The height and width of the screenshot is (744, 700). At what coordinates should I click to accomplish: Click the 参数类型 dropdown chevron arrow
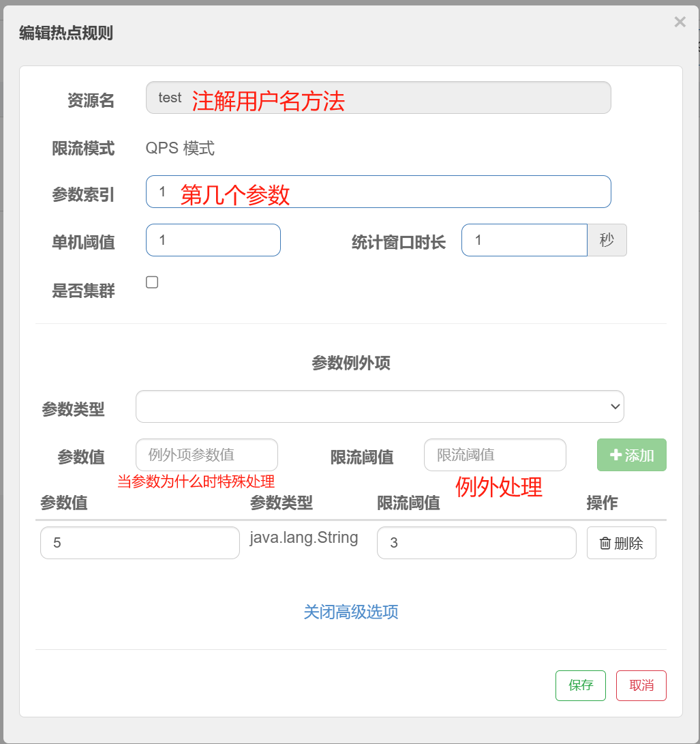pyautogui.click(x=615, y=406)
